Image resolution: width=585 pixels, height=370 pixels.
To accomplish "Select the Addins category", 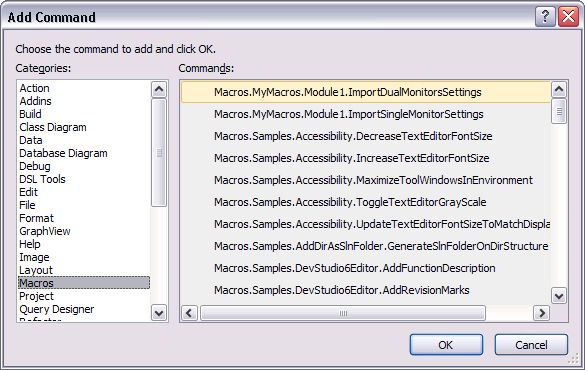I will coord(84,101).
